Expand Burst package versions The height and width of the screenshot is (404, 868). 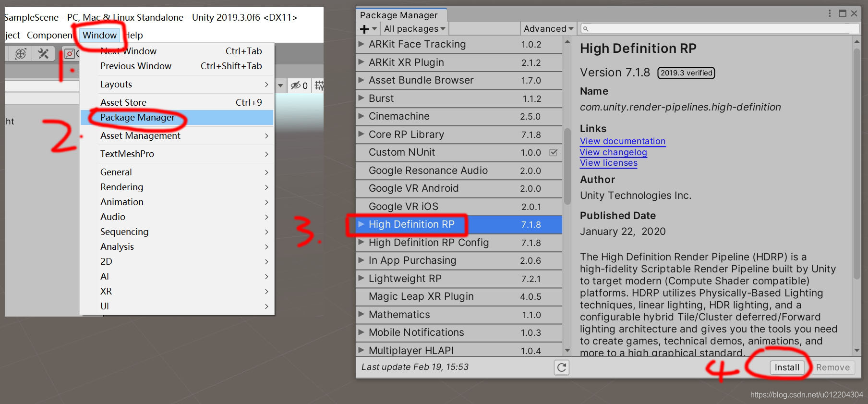pyautogui.click(x=361, y=98)
